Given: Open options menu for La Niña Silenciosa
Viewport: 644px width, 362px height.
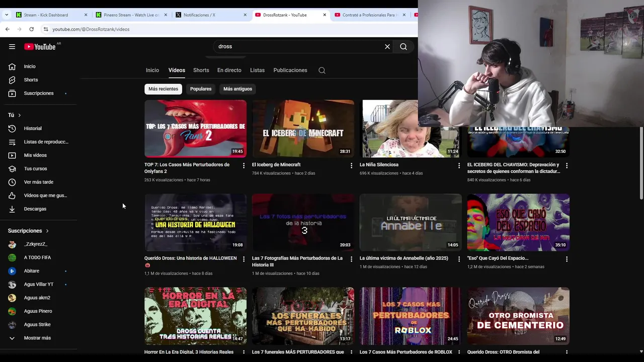Looking at the screenshot, I should (459, 165).
